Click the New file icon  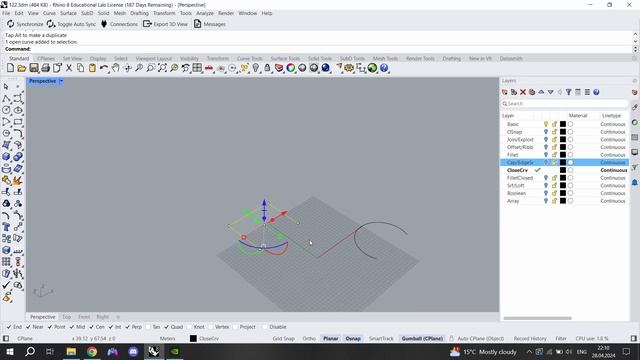coord(10,68)
